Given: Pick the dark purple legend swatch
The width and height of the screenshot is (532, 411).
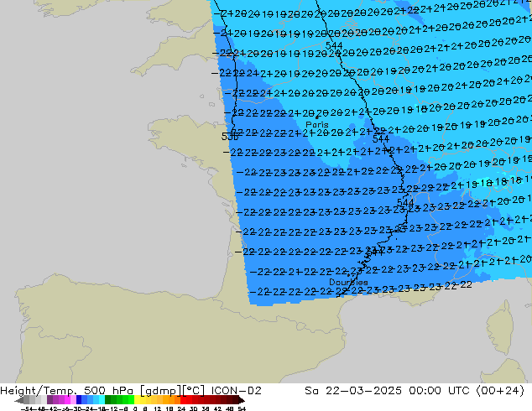Looking at the screenshot, I should click(50, 400).
